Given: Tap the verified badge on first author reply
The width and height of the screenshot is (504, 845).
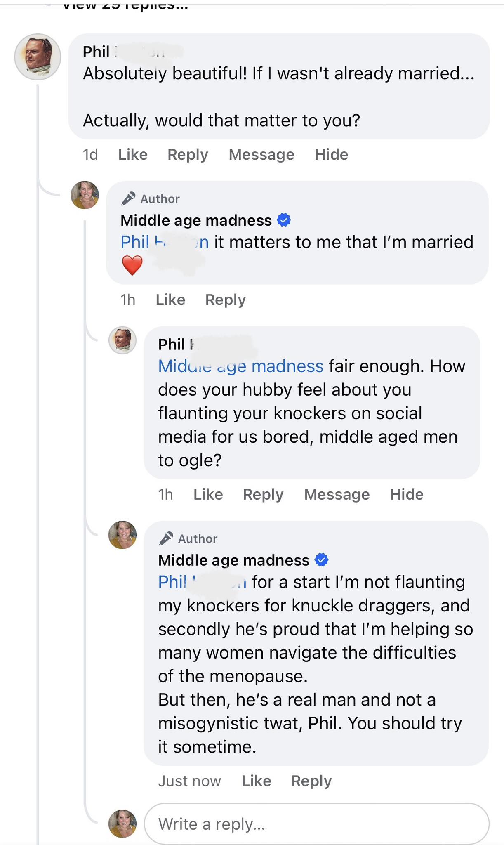Looking at the screenshot, I should pos(284,220).
